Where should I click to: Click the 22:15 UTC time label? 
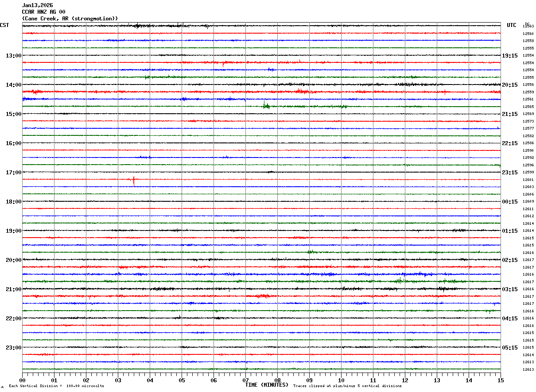pos(509,143)
